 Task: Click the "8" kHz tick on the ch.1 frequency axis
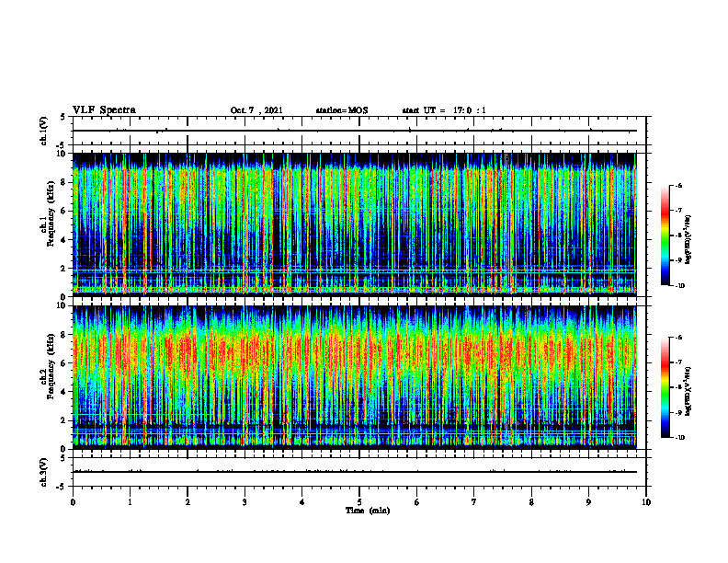[x=64, y=182]
